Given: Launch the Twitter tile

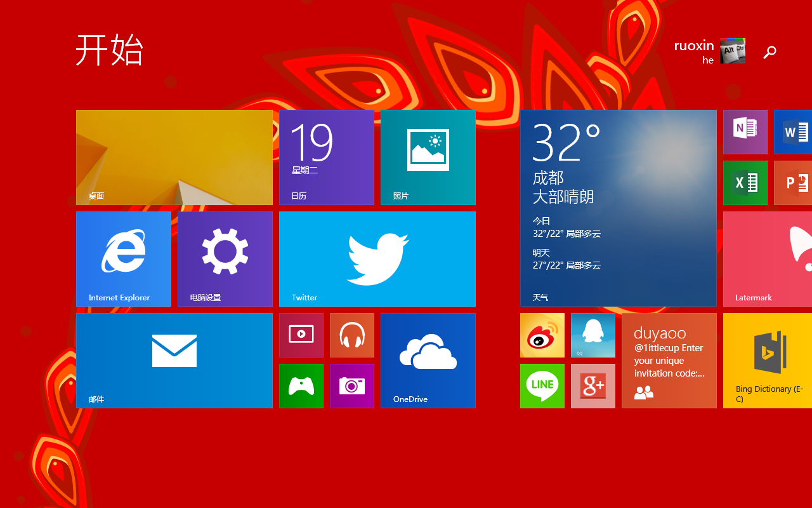Looking at the screenshot, I should click(x=377, y=259).
